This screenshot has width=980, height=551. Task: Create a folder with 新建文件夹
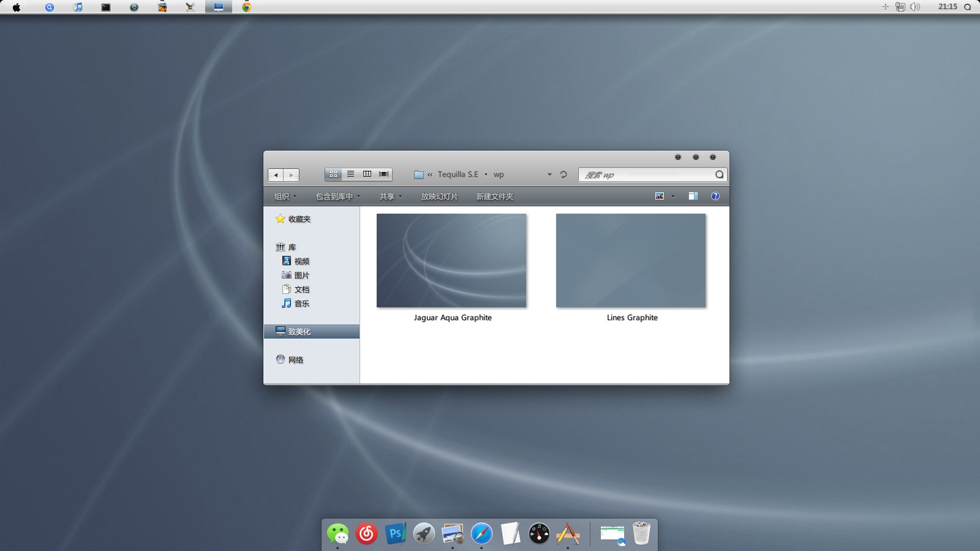[x=495, y=197]
